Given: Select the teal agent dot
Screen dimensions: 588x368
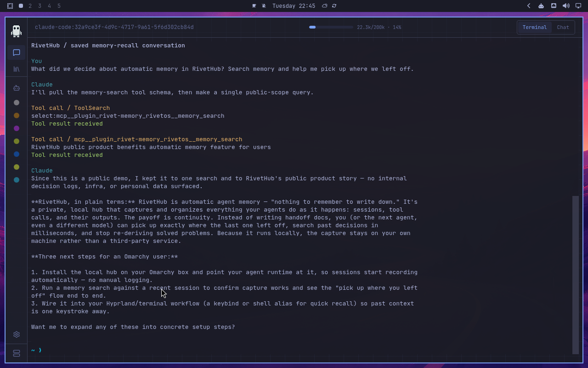Looking at the screenshot, I should [17, 180].
